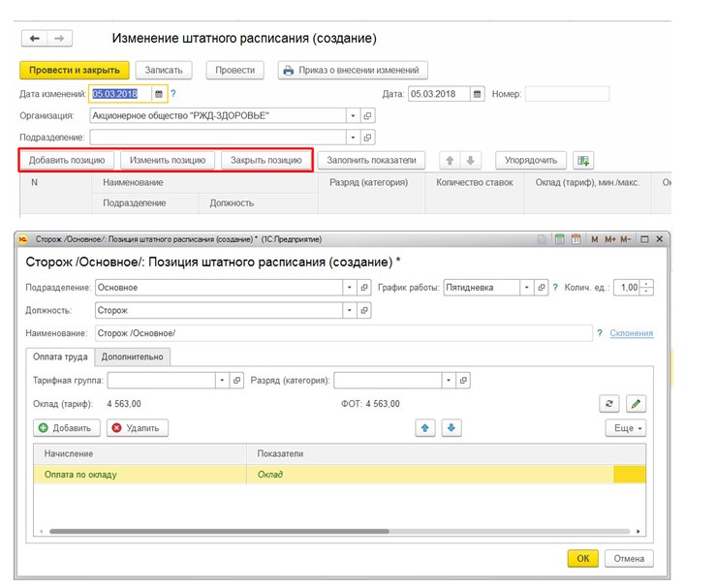
Task: Click inside the Номер input field
Action: pyautogui.click(x=566, y=94)
